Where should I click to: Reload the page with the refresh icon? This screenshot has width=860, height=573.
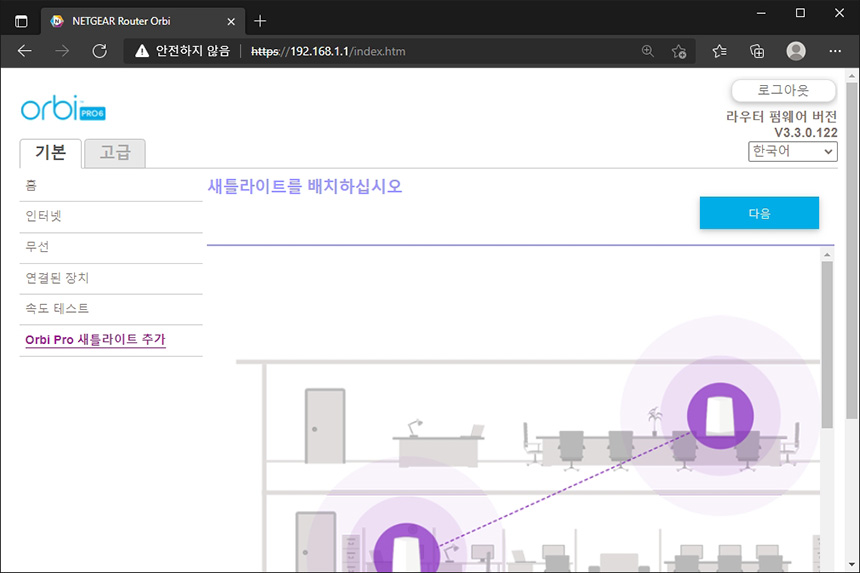pyautogui.click(x=100, y=51)
